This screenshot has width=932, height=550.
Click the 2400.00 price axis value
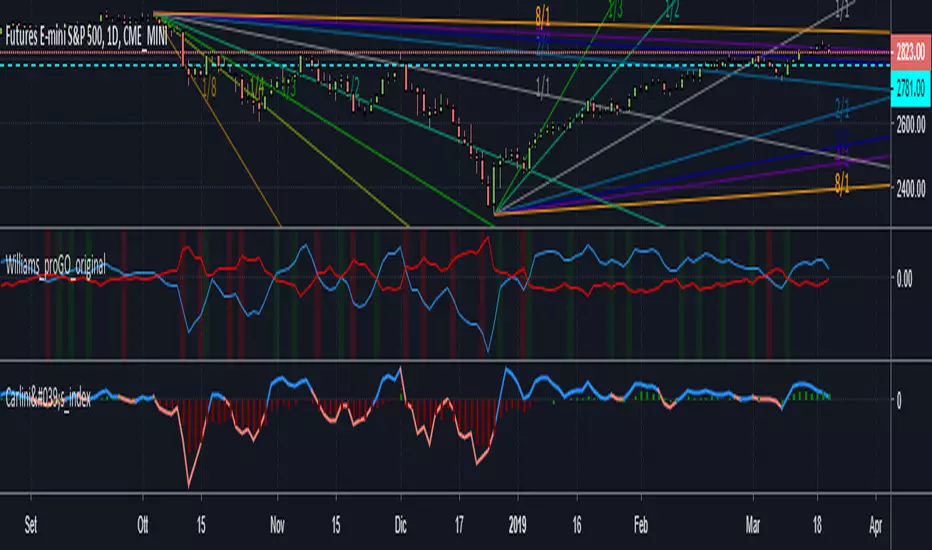tap(911, 189)
